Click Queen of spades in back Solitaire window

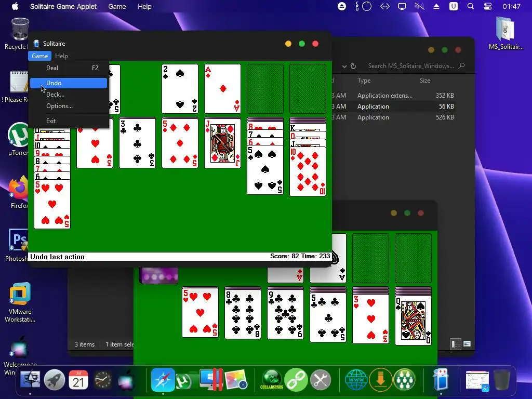point(413,320)
